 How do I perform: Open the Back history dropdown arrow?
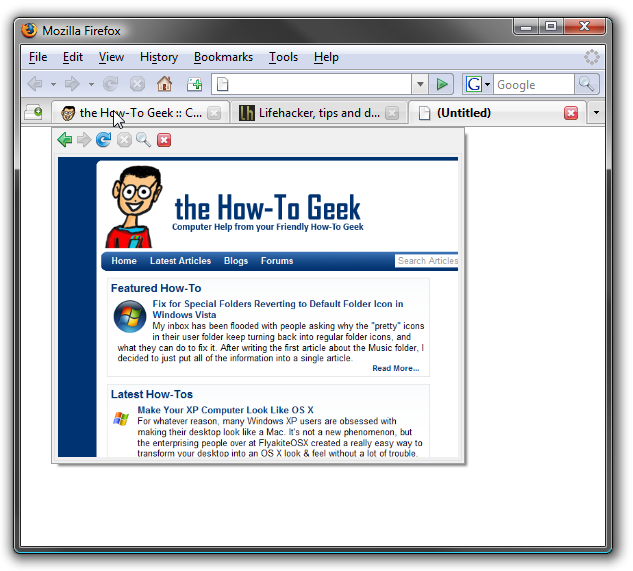(53, 85)
